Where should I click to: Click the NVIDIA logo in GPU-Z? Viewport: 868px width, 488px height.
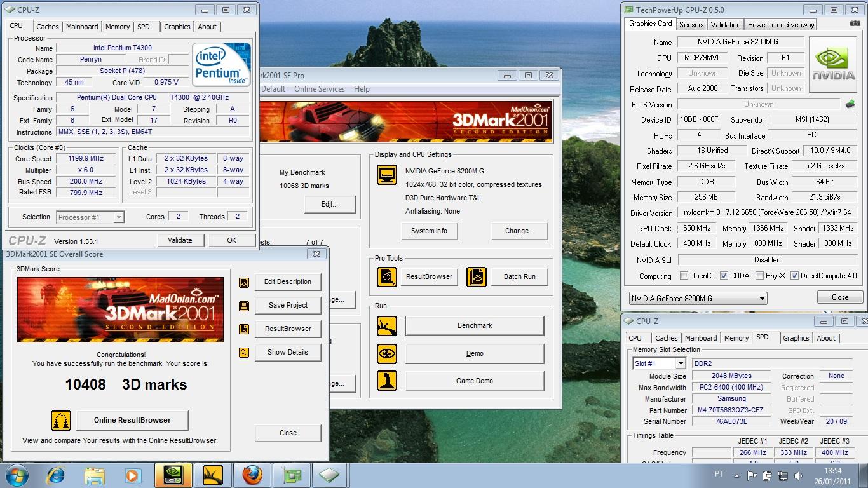834,64
